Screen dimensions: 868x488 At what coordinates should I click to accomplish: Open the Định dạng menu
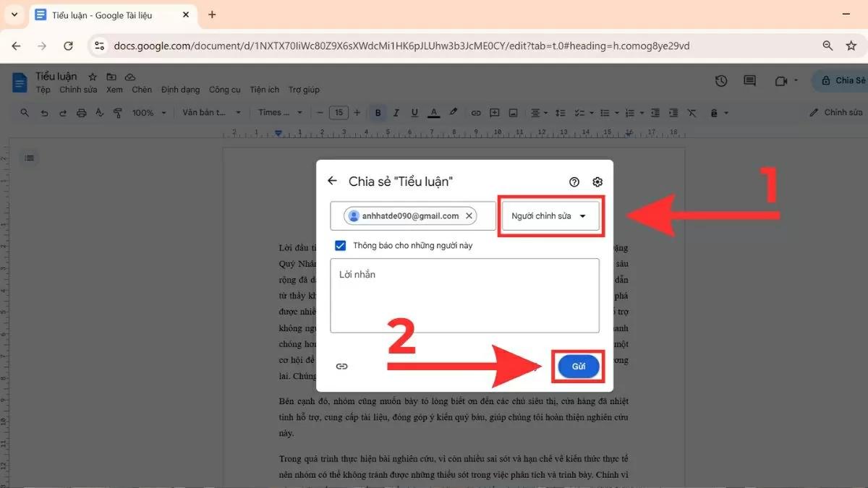pyautogui.click(x=180, y=90)
